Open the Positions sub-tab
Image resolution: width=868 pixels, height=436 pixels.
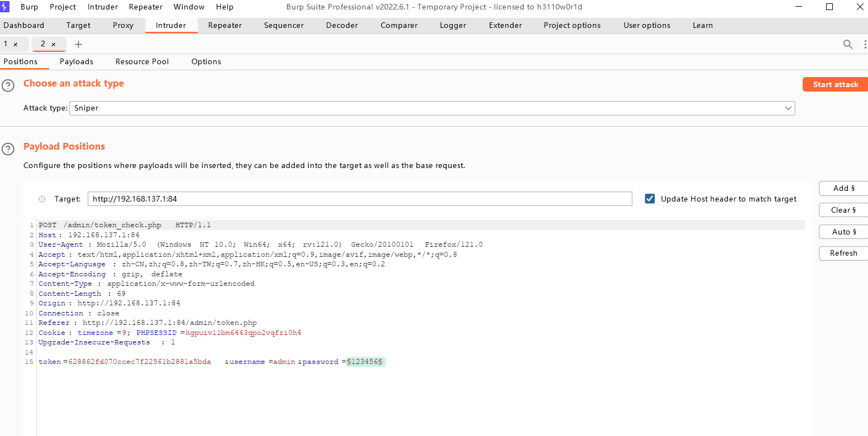click(x=21, y=61)
